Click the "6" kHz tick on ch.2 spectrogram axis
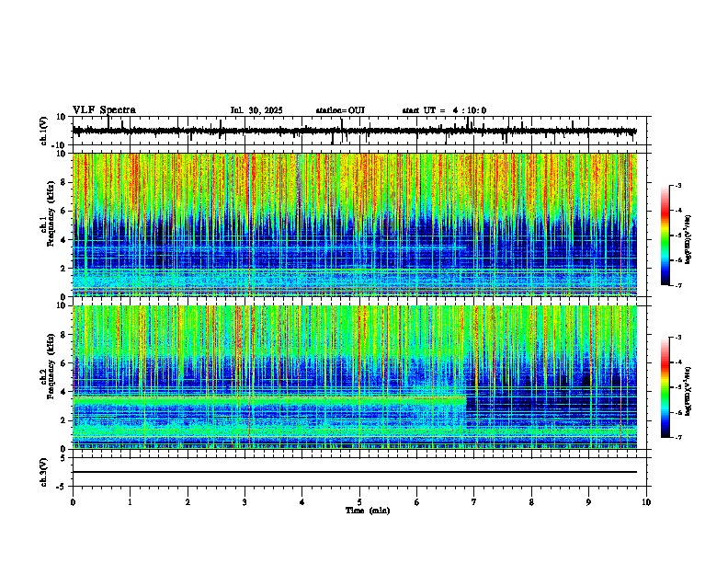This screenshot has height=563, width=728. [64, 363]
